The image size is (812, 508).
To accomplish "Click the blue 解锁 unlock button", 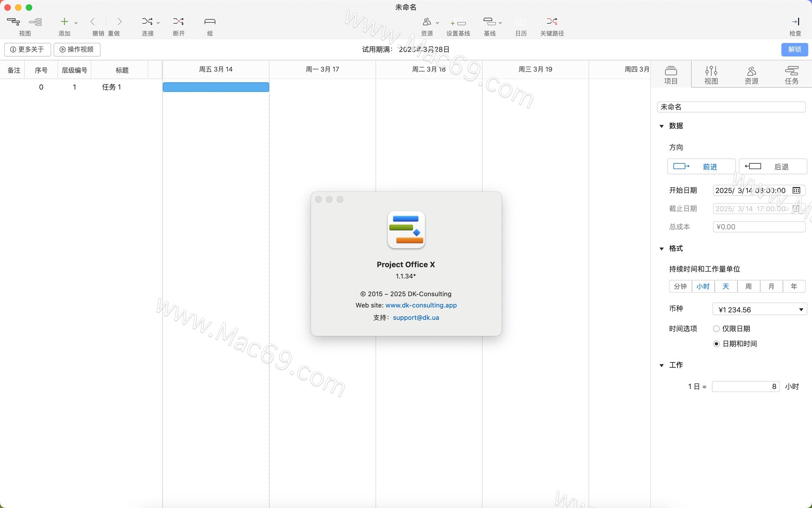I will (x=795, y=50).
